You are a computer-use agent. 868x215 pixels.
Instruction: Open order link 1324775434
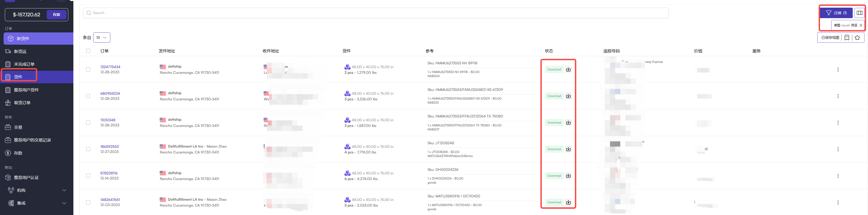(110, 67)
